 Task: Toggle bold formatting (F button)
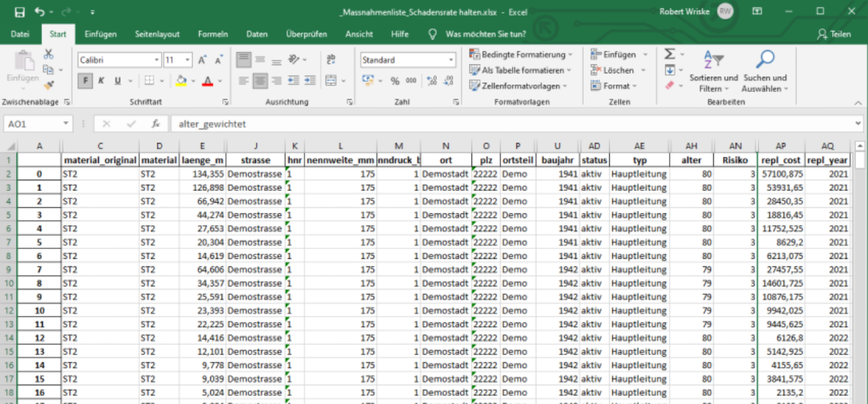tap(86, 81)
